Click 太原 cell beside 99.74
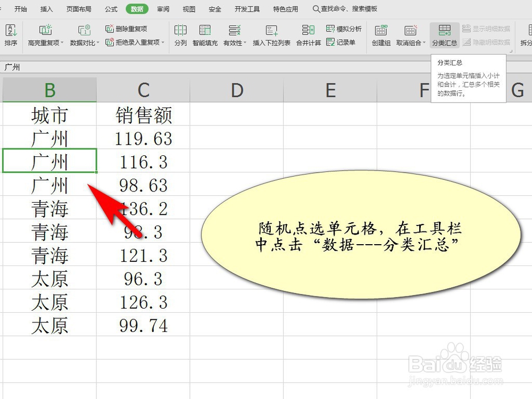The image size is (532, 399). coord(50,326)
